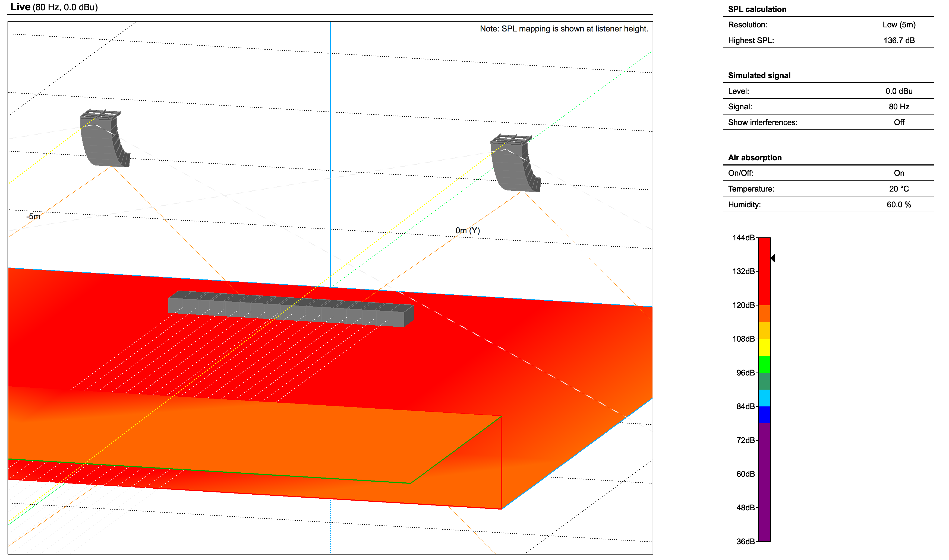949x560 pixels.
Task: Click the rigging frame atop left array
Action: [x=100, y=114]
